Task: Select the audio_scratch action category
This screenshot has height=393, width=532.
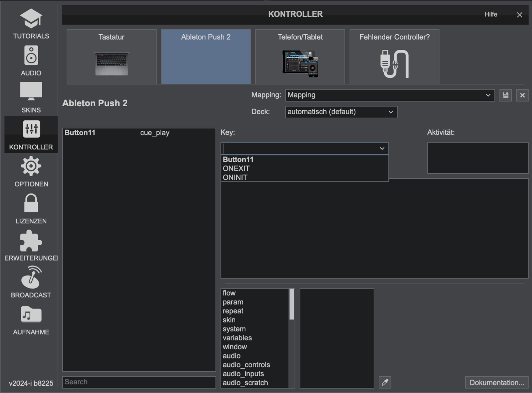Action: point(255,383)
